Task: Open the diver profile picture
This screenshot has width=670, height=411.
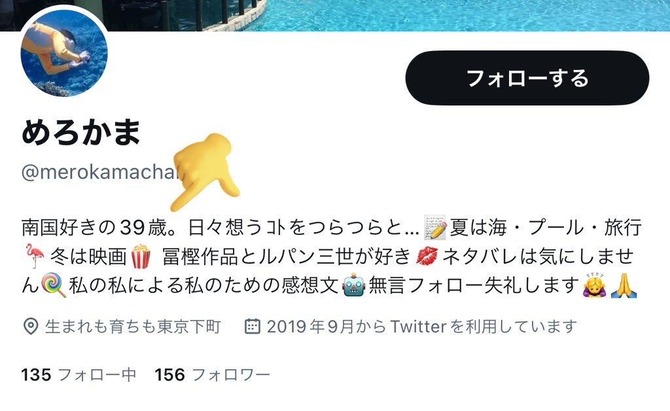Action: point(64,53)
